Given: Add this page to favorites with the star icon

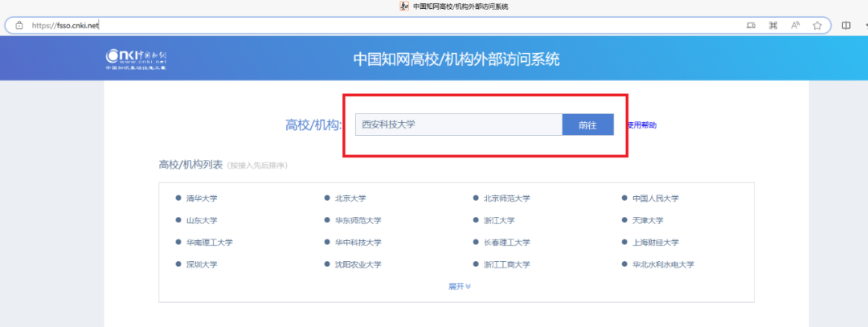Looking at the screenshot, I should pos(817,25).
